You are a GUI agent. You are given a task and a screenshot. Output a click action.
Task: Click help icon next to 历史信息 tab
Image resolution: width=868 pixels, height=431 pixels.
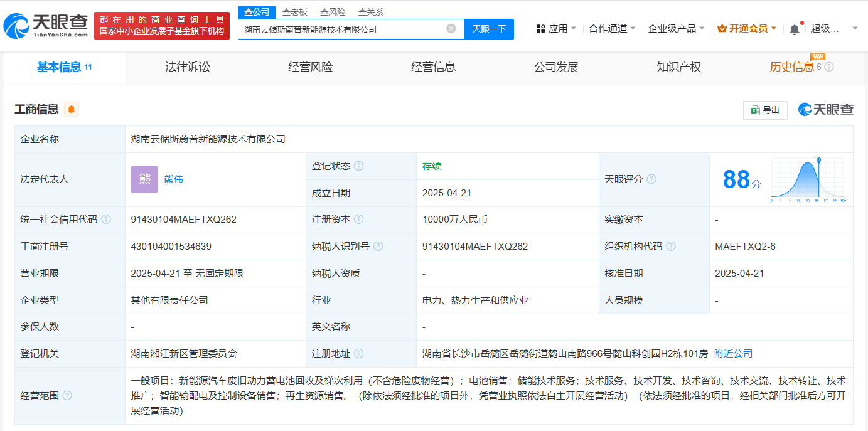[x=829, y=67]
